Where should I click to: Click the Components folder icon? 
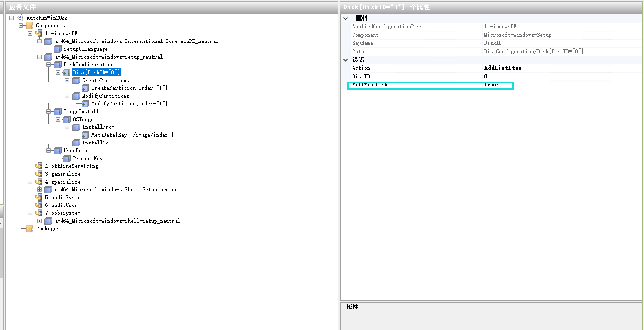click(x=30, y=25)
